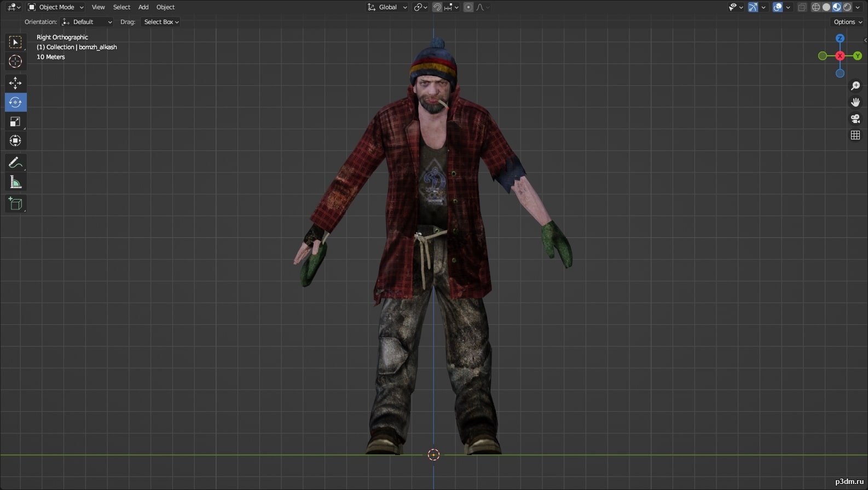Click the Options button

(x=847, y=22)
